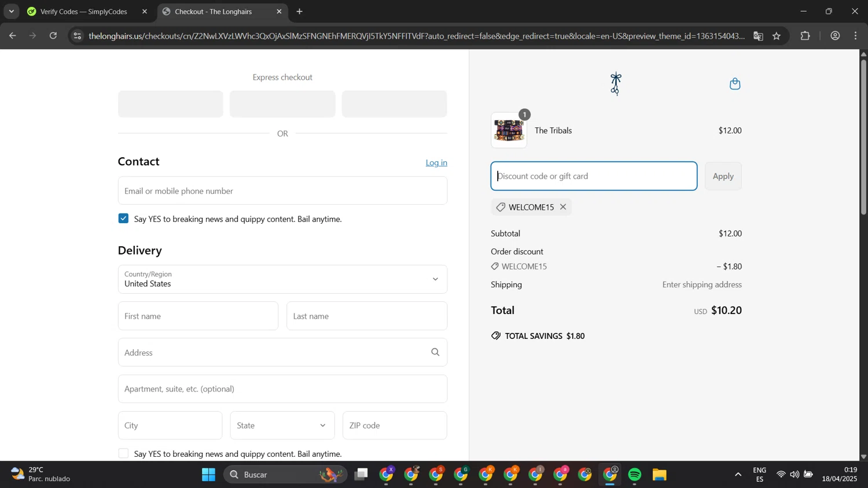Close the Checkout - The Longhairs tab

click(x=279, y=12)
